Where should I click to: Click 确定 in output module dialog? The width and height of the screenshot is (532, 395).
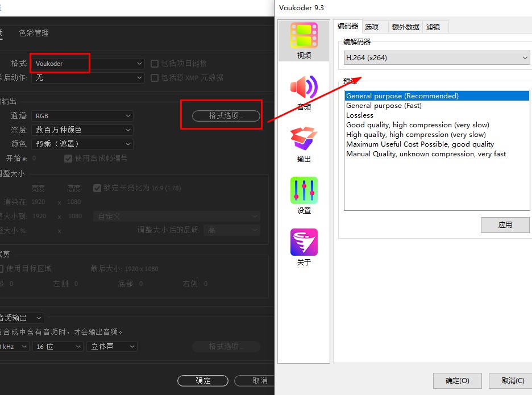click(x=203, y=381)
